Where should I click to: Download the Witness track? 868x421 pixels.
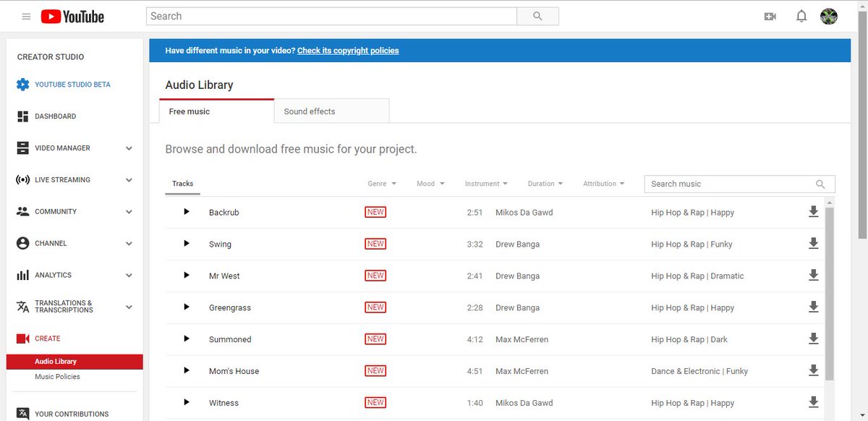(813, 403)
